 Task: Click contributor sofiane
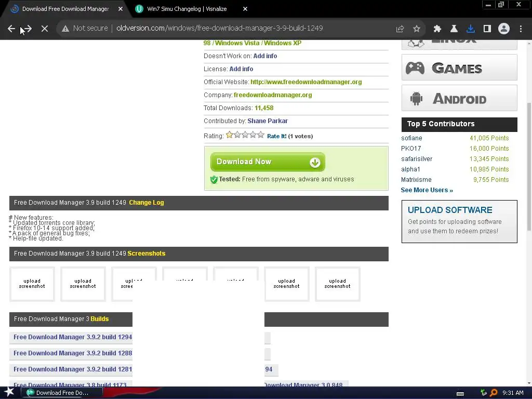click(411, 138)
